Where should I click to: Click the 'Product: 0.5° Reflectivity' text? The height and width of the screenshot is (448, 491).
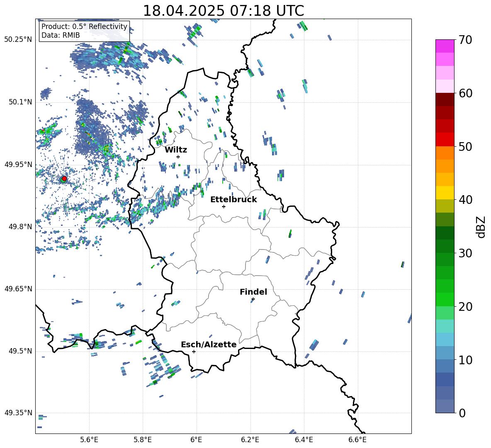pos(84,27)
